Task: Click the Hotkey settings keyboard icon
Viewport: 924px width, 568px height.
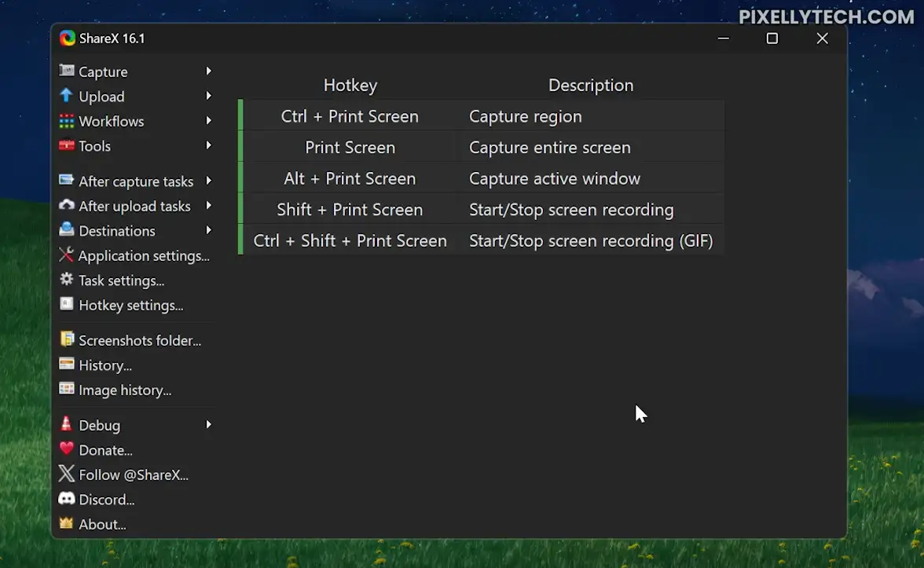Action: [67, 304]
